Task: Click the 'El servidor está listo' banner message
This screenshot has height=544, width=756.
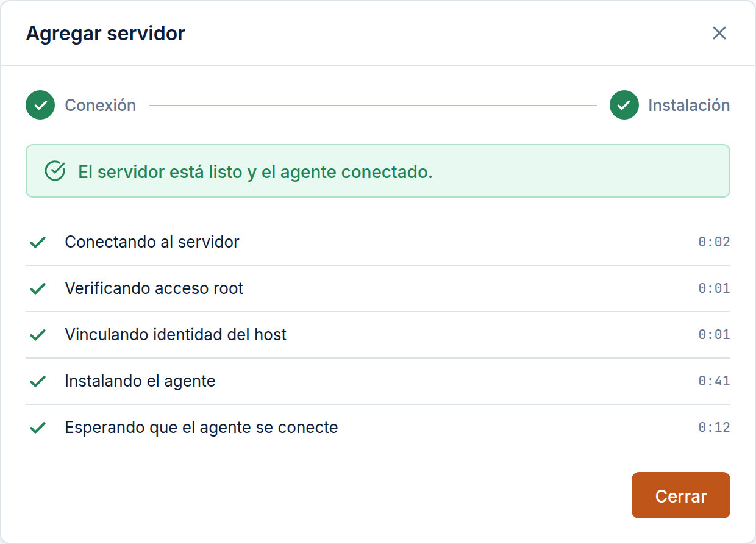Action: (255, 172)
